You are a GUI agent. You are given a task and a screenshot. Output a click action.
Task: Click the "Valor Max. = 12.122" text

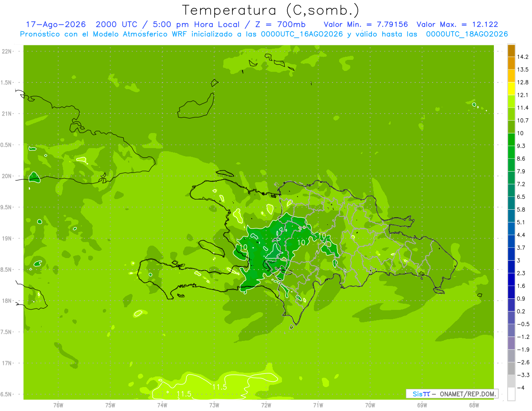pos(458,24)
